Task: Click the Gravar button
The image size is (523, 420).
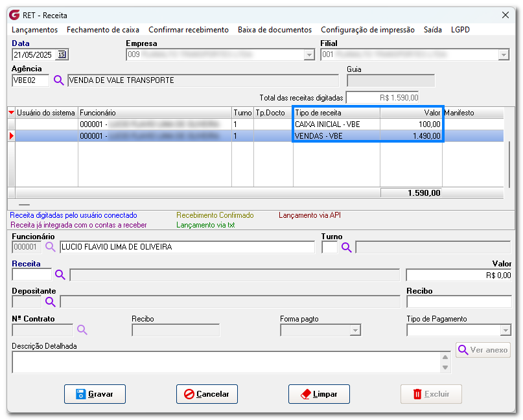Action: coord(95,394)
